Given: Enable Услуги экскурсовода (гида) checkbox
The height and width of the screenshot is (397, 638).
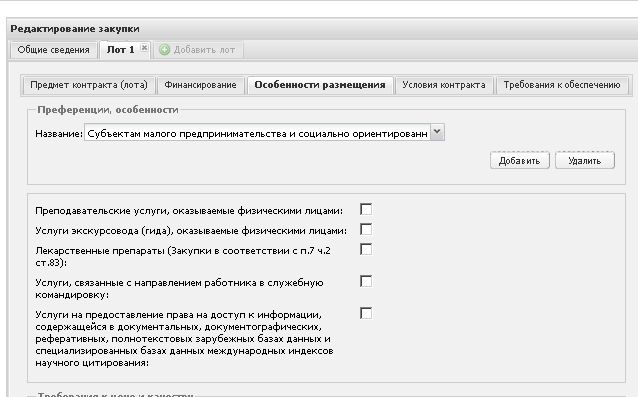Looking at the screenshot, I should coord(366,229).
